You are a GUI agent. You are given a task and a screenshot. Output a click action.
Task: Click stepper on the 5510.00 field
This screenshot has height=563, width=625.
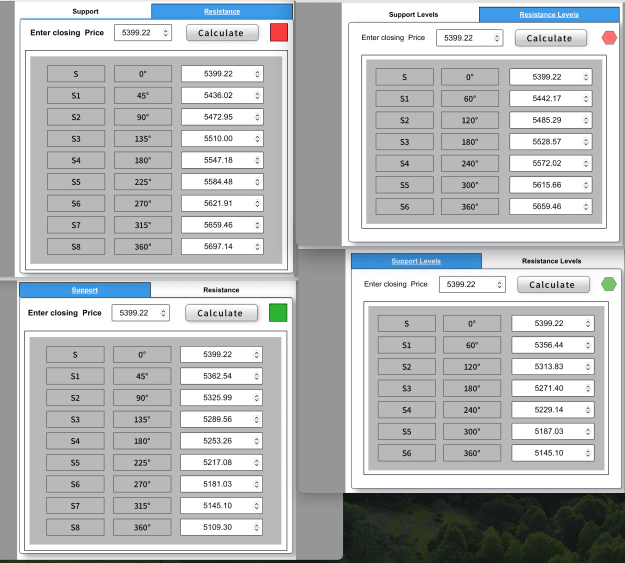point(257,138)
